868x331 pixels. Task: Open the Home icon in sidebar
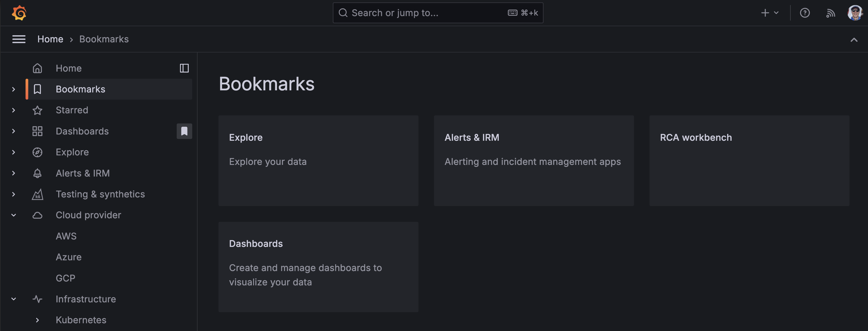tap(37, 68)
